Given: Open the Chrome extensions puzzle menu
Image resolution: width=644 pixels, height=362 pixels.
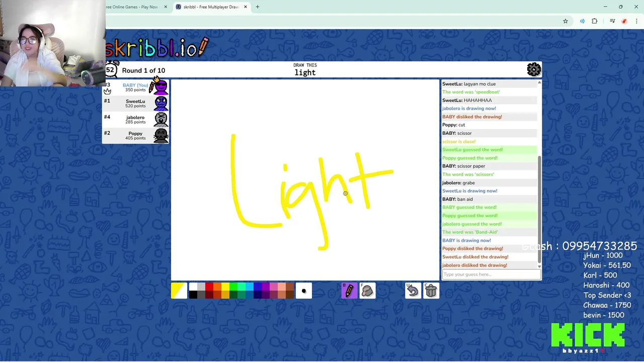Looking at the screenshot, I should point(595,21).
